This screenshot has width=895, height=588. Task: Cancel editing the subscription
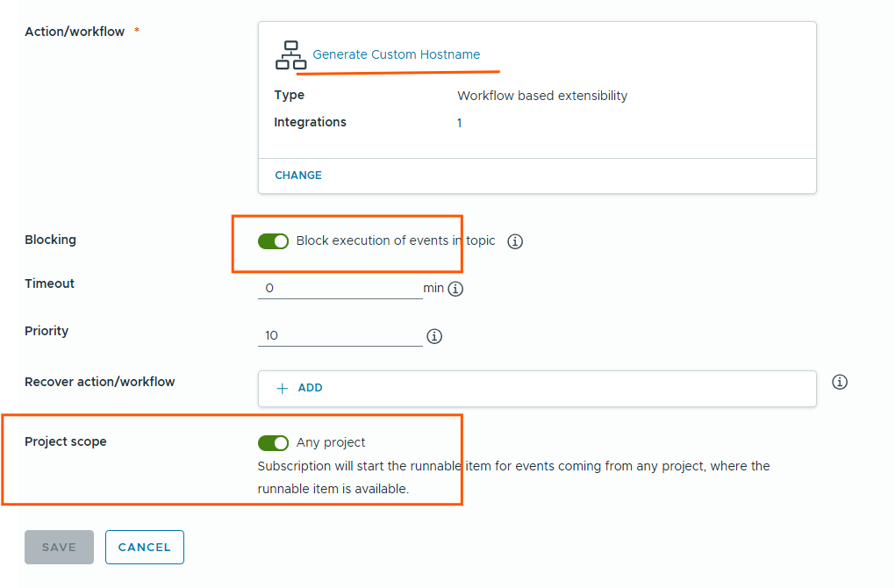145,547
